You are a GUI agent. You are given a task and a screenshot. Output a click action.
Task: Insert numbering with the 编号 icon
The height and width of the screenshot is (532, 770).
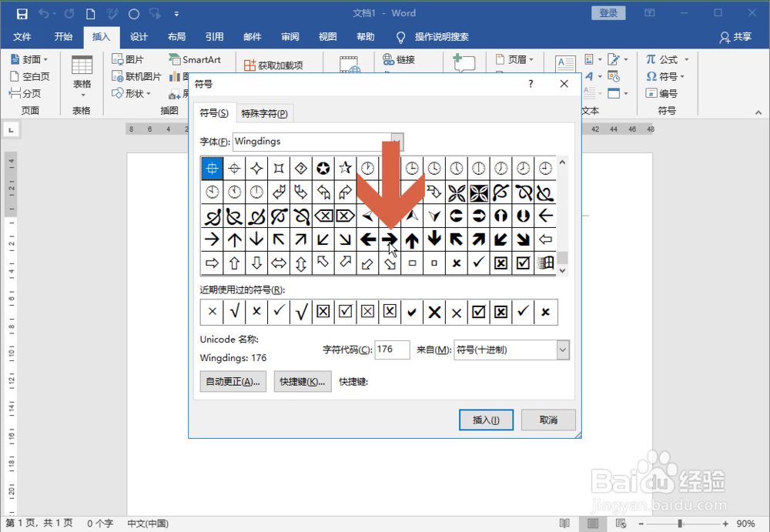pyautogui.click(x=664, y=93)
